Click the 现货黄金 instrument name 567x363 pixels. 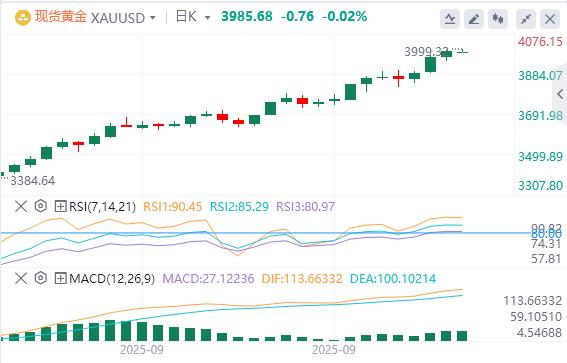tap(61, 17)
